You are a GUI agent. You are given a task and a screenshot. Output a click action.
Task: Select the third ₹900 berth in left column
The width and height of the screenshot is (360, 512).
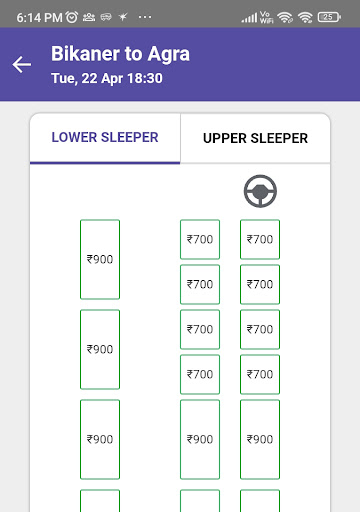100,439
